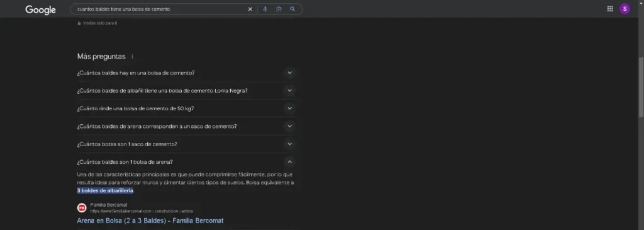
Task: Collapse "¿Cuántos baldes son 1 bolsa de arena?"
Action: tap(186, 162)
